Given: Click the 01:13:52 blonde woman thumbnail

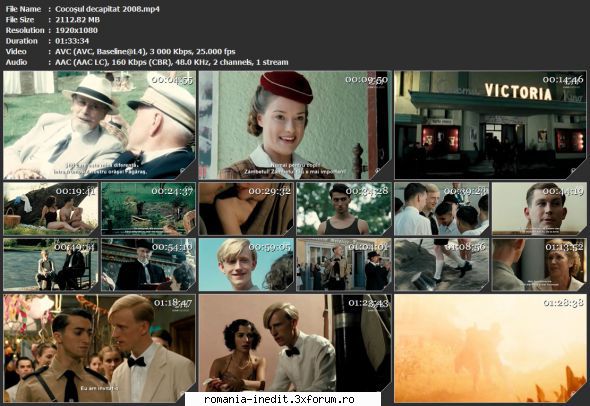Looking at the screenshot, I should [x=539, y=265].
